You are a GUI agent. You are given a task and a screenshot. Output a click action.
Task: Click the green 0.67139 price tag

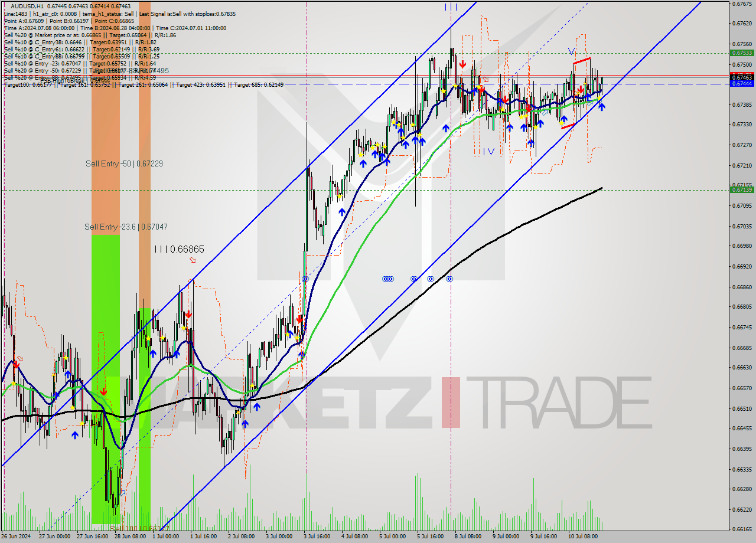tap(742, 189)
